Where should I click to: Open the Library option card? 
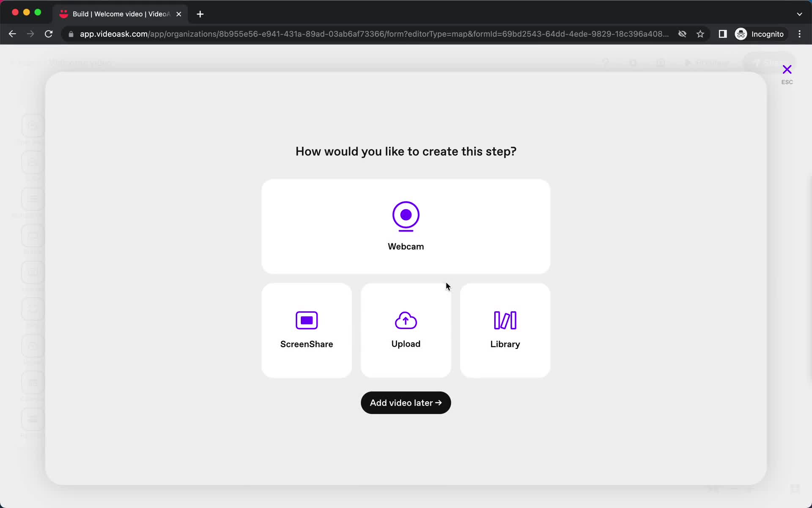tap(505, 330)
